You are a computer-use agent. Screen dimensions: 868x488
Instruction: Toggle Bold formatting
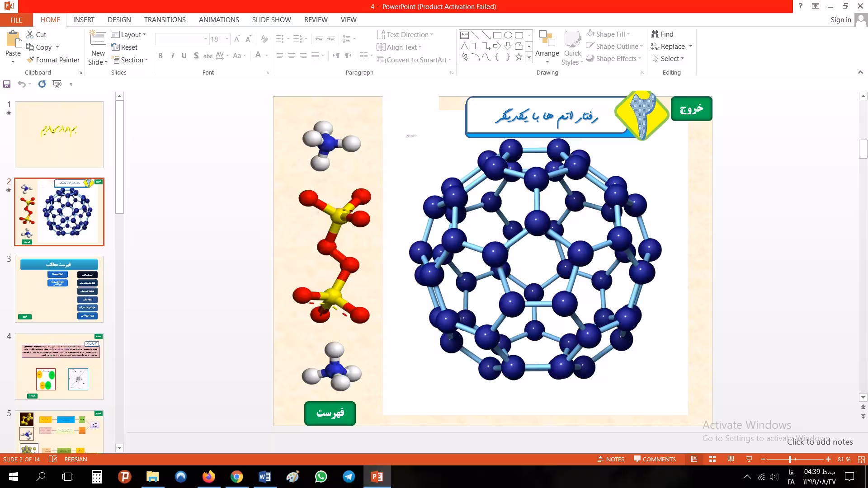pyautogui.click(x=160, y=56)
